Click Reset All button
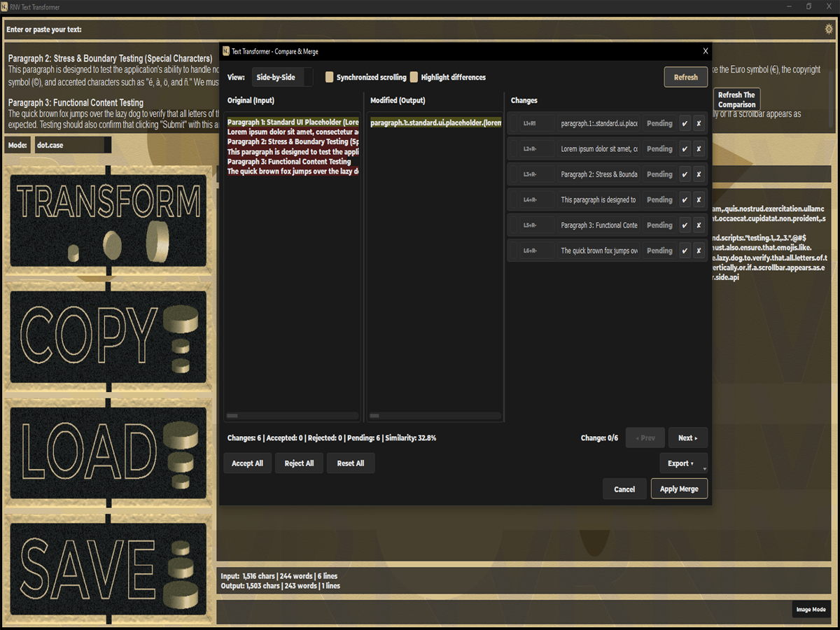 point(351,463)
